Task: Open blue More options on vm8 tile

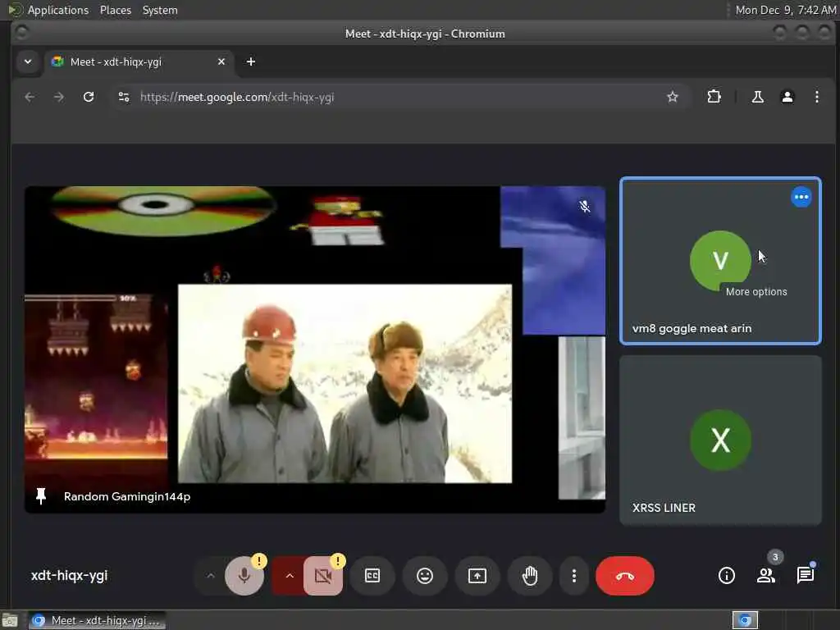Action: coord(801,197)
